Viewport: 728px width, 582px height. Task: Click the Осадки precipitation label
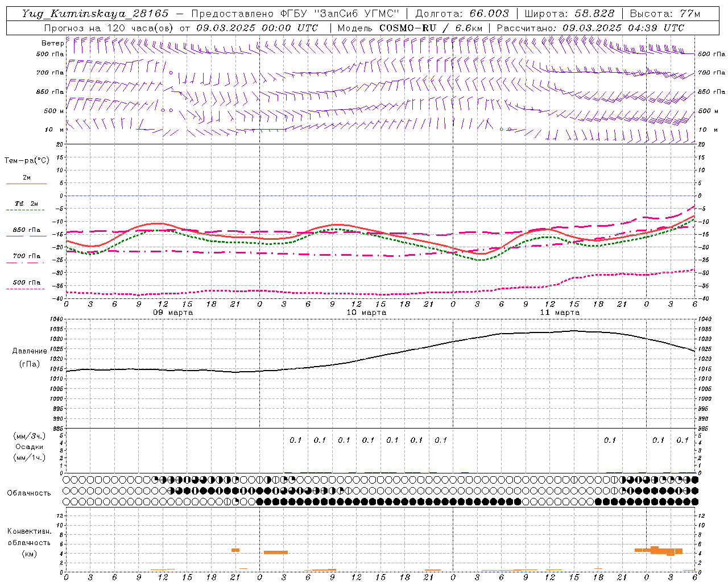click(x=30, y=447)
